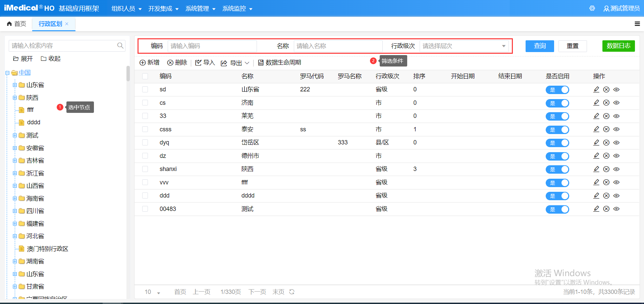Expand the 浙江省 tree node
Image resolution: width=644 pixels, height=304 pixels.
pos(15,173)
